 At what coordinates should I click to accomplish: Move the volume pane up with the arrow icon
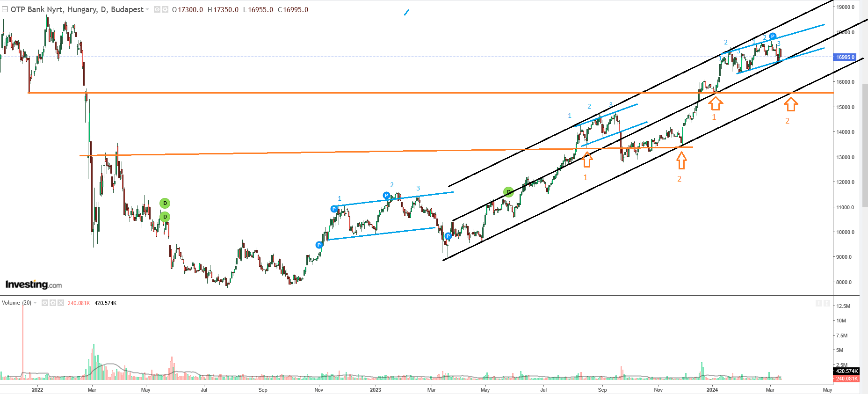818,304
